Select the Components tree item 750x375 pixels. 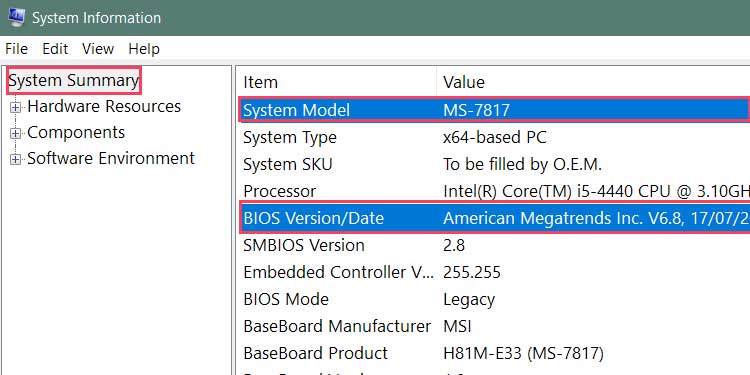(x=76, y=132)
